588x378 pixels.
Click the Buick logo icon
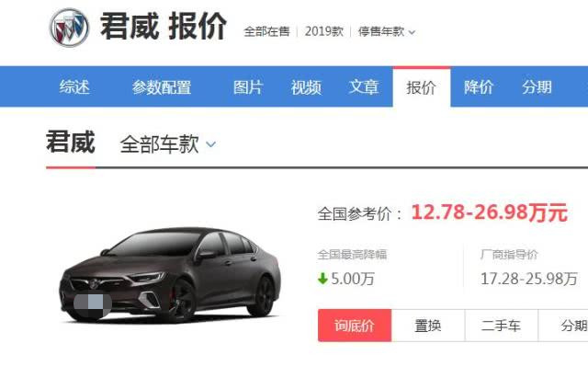70,28
